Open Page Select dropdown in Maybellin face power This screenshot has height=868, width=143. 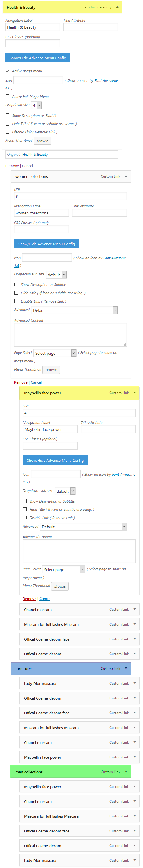64,569
